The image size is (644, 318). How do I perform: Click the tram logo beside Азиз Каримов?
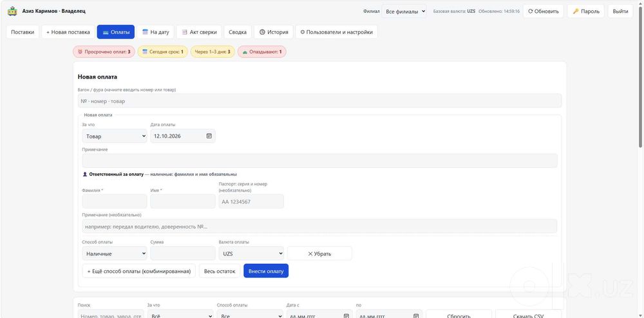pos(12,11)
